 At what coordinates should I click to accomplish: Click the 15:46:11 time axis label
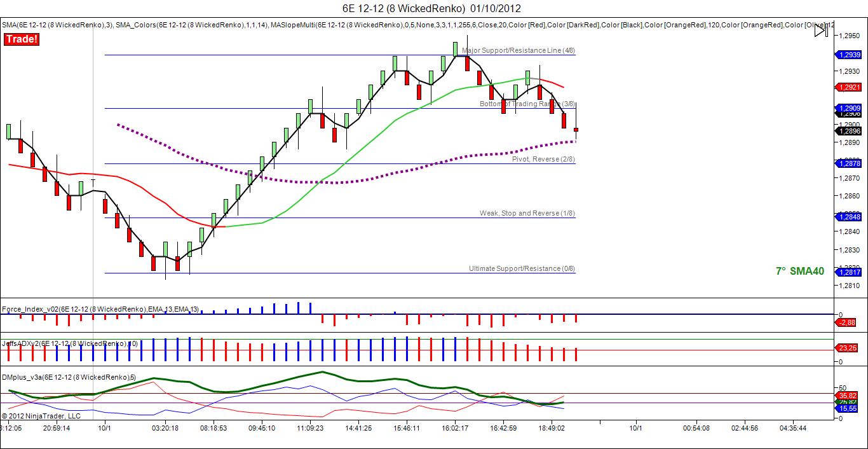[405, 428]
